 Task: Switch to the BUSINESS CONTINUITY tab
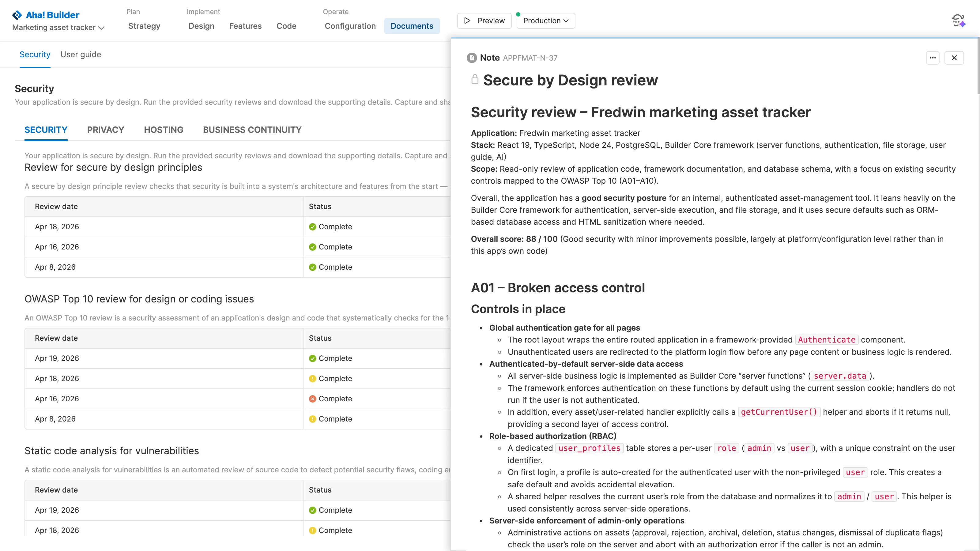(x=252, y=130)
